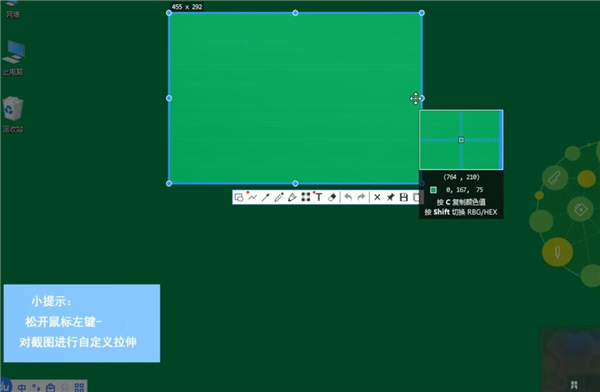The width and height of the screenshot is (600, 392).
Task: Toggle input method punctuation mode
Action: point(36,387)
